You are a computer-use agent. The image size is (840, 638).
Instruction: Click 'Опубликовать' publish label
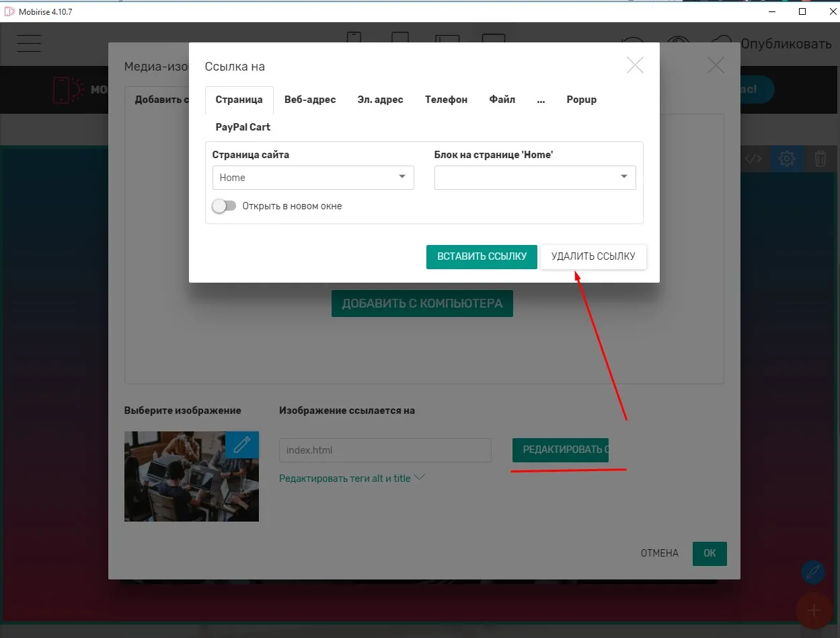point(786,44)
